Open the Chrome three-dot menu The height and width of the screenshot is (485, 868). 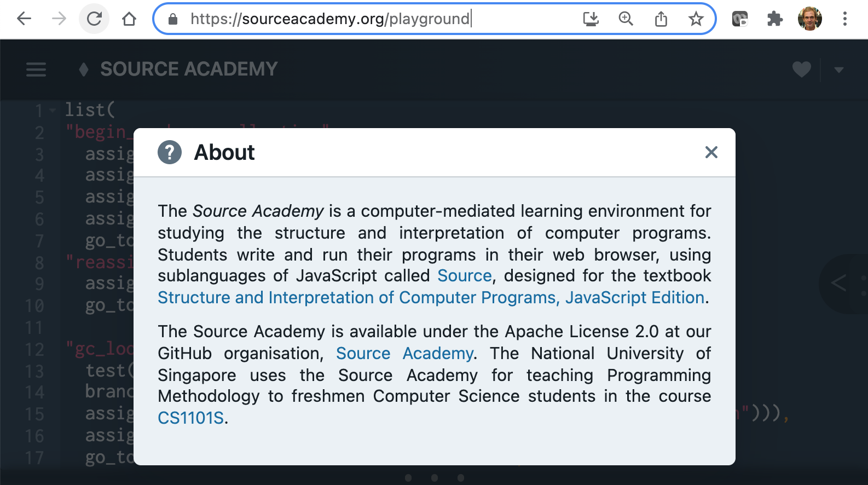point(845,19)
